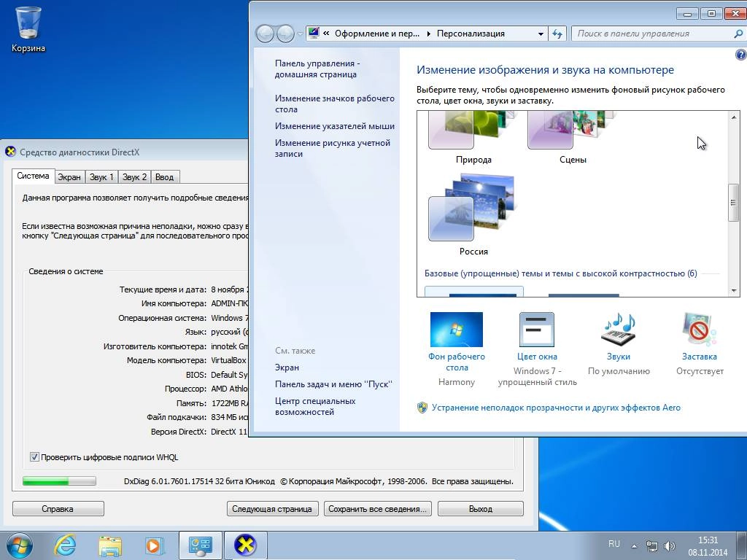Image resolution: width=747 pixels, height=560 pixels.
Task: Open Панель управления домашняя страница link
Action: (x=317, y=69)
